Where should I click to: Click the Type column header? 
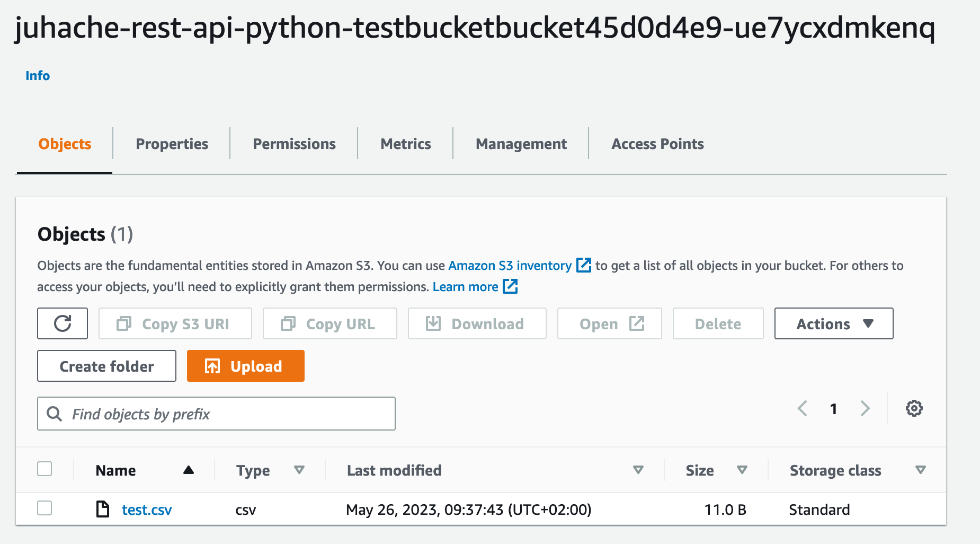[253, 470]
